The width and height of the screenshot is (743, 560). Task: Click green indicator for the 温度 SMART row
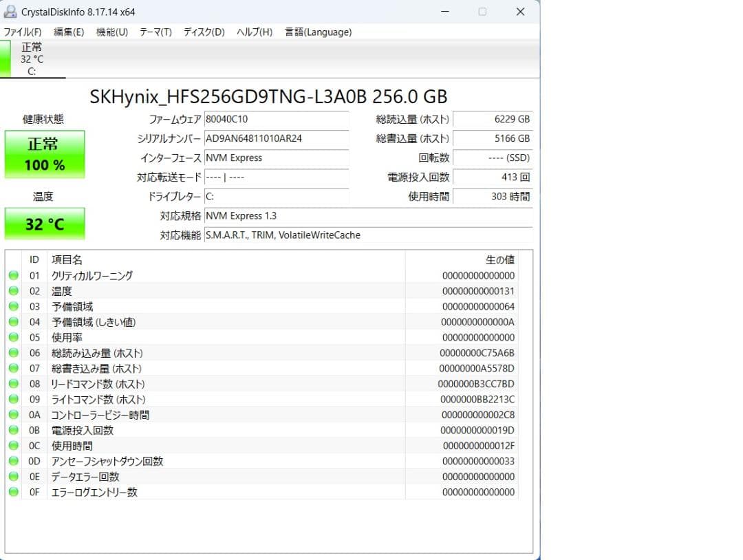14,290
